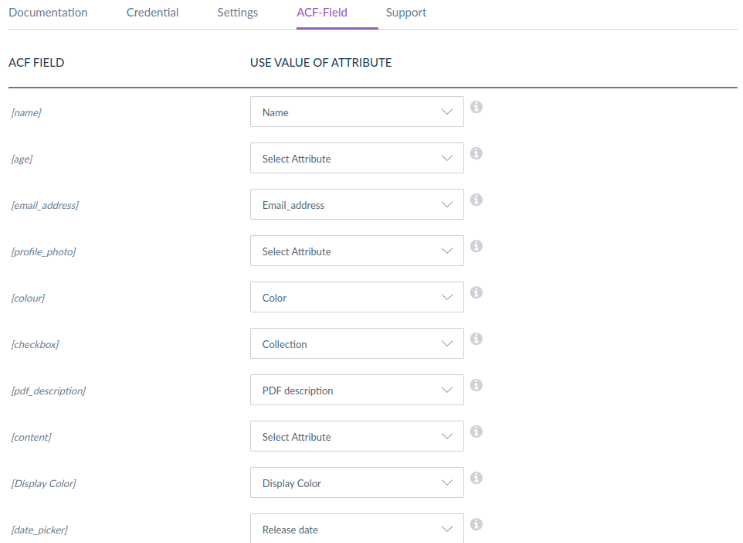Open the Name attribute dropdown

click(x=356, y=112)
